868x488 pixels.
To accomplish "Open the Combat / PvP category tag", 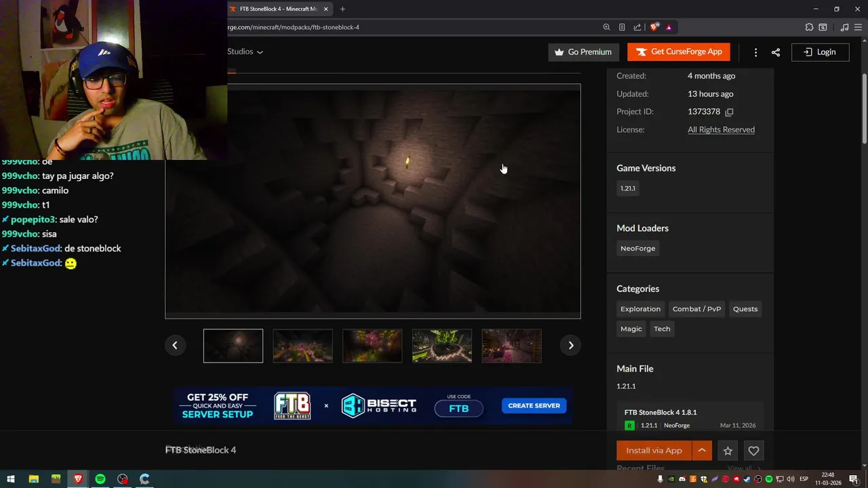I will tap(696, 309).
